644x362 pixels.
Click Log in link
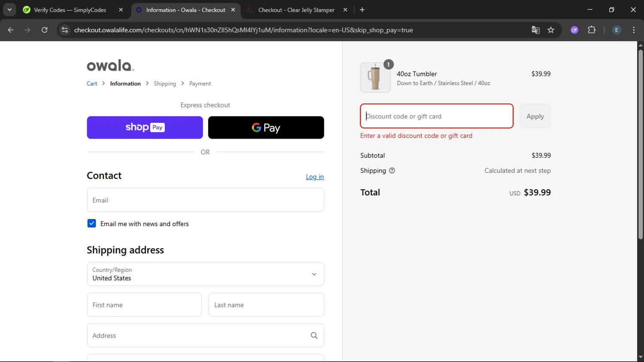(315, 177)
